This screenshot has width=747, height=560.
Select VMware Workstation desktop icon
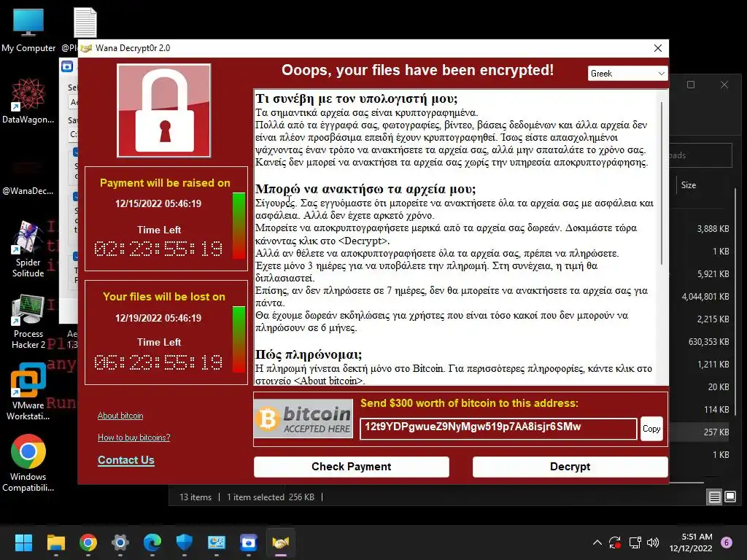[28, 392]
